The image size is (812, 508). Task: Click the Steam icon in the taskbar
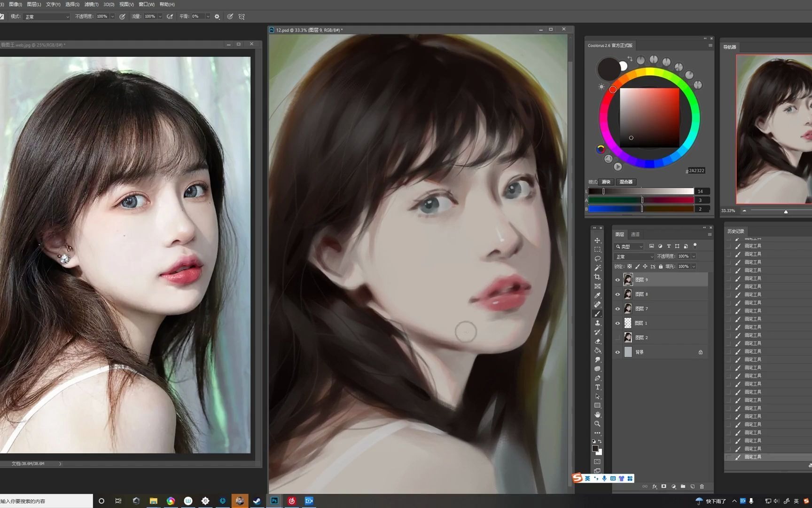click(x=257, y=501)
